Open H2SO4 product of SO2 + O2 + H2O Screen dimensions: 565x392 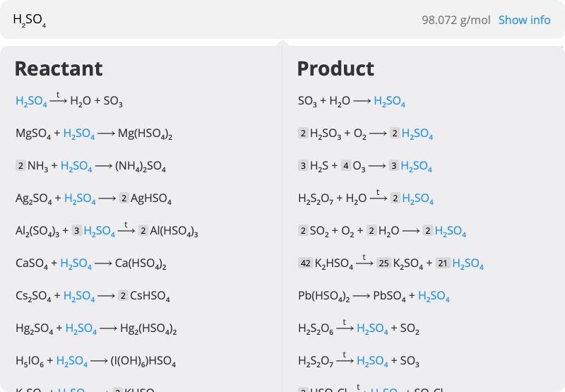pyautogui.click(x=451, y=232)
